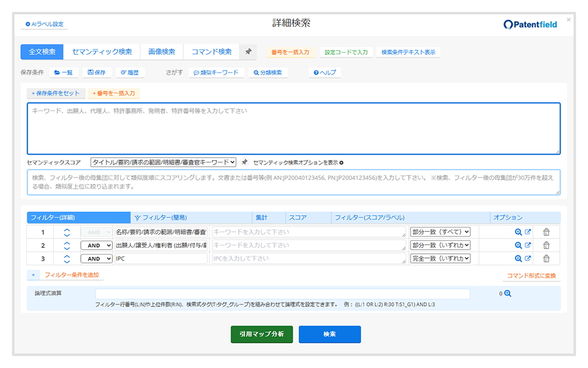Screen dimensions: 588x368
Task: Select フィルター(スコア/ラベル) tab
Action: (411, 217)
